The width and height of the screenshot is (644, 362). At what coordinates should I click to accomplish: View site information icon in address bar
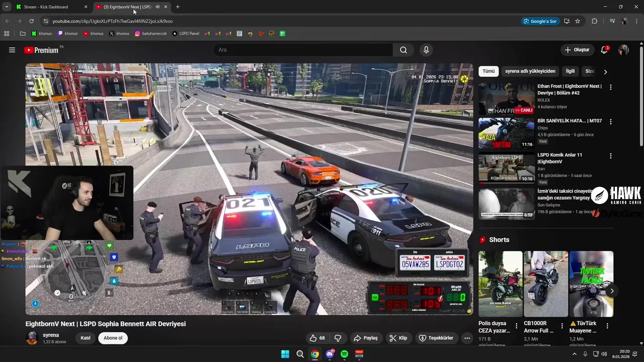(x=46, y=21)
